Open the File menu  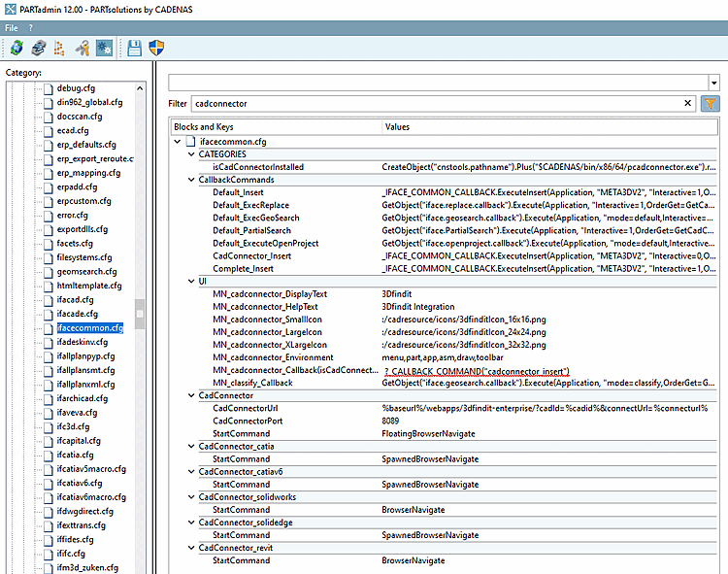12,28
